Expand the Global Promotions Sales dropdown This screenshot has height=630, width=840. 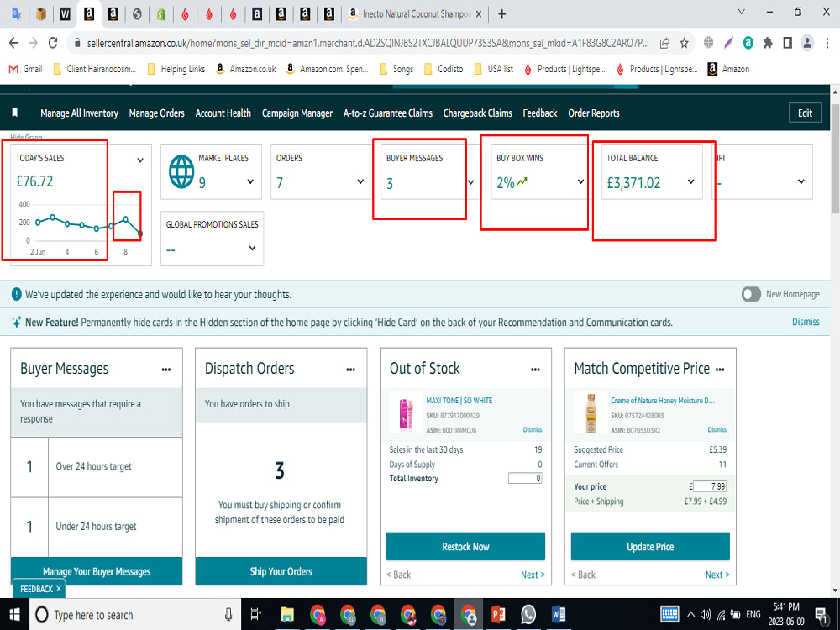(x=252, y=248)
